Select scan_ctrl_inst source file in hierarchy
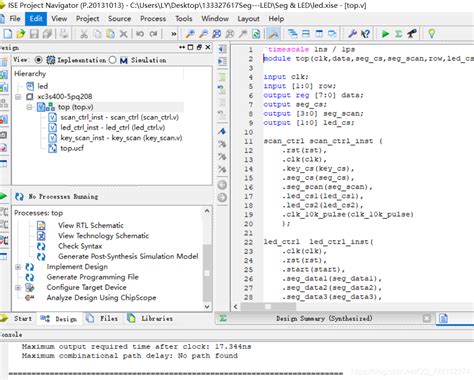 (x=119, y=117)
